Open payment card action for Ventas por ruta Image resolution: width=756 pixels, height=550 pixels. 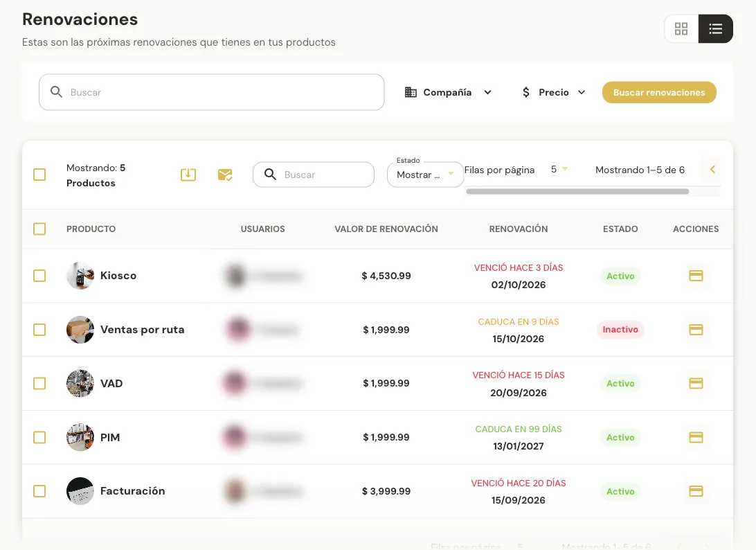pyautogui.click(x=696, y=330)
